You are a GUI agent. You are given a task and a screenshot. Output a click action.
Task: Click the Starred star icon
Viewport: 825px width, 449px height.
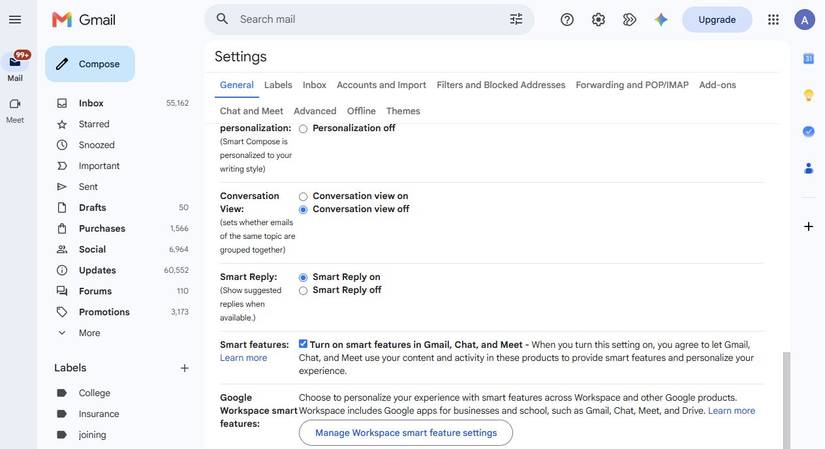point(62,124)
